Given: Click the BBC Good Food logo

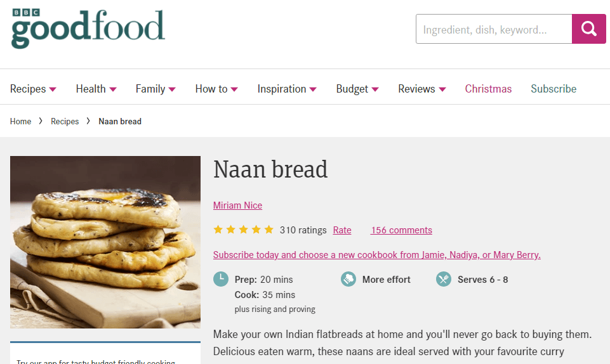Looking at the screenshot, I should 88,28.
